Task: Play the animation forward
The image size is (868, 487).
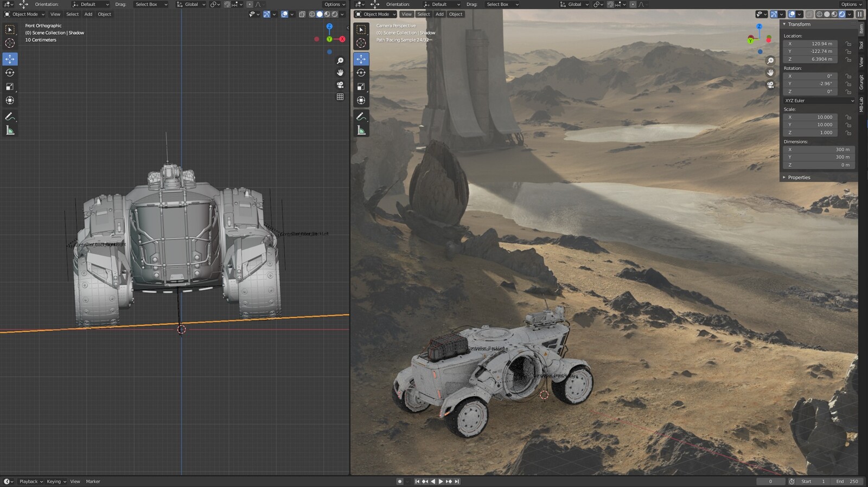Action: tap(441, 482)
